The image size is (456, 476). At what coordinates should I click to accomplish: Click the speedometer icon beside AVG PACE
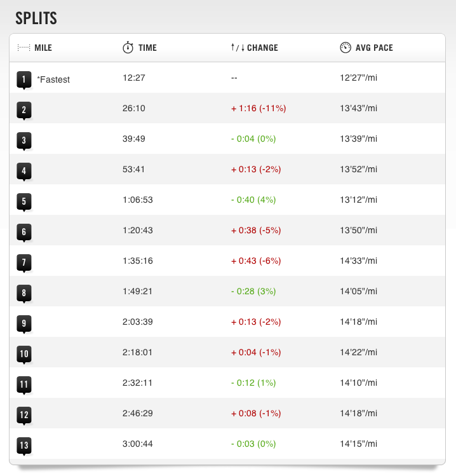click(345, 48)
